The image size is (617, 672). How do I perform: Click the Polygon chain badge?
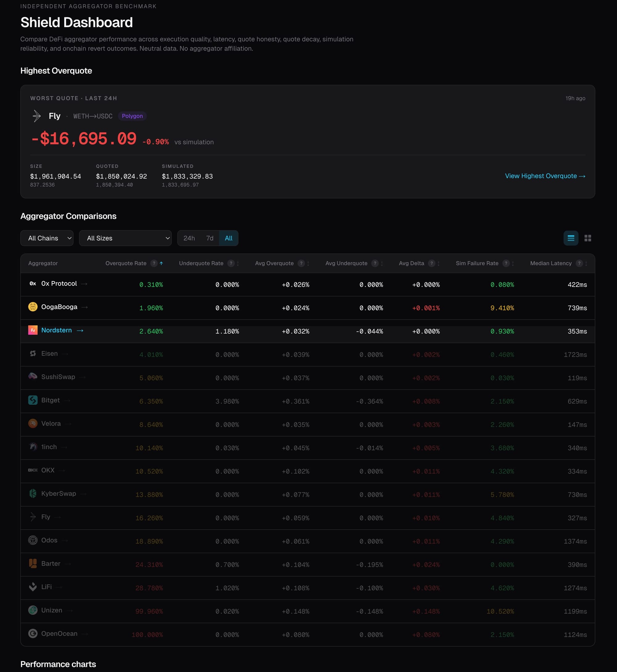pos(132,116)
